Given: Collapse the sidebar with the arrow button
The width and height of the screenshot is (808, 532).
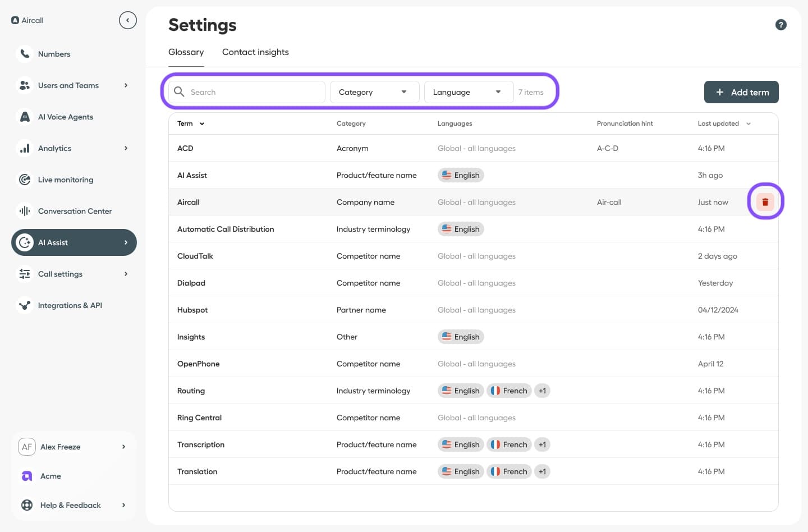Looking at the screenshot, I should pyautogui.click(x=128, y=20).
